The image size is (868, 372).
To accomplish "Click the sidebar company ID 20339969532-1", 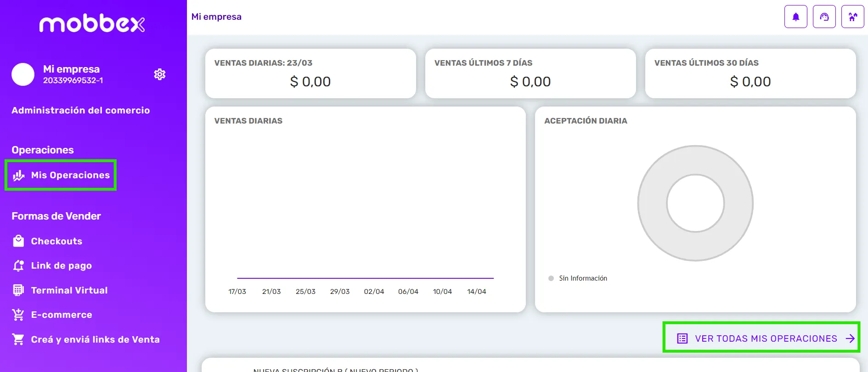I will pyautogui.click(x=73, y=80).
